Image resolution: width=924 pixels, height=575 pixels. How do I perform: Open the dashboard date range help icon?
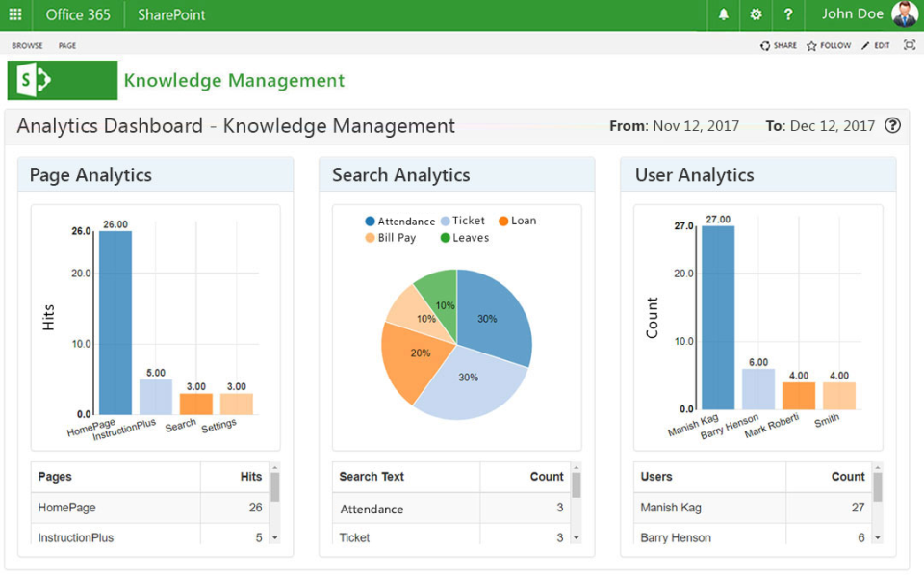[x=892, y=125]
